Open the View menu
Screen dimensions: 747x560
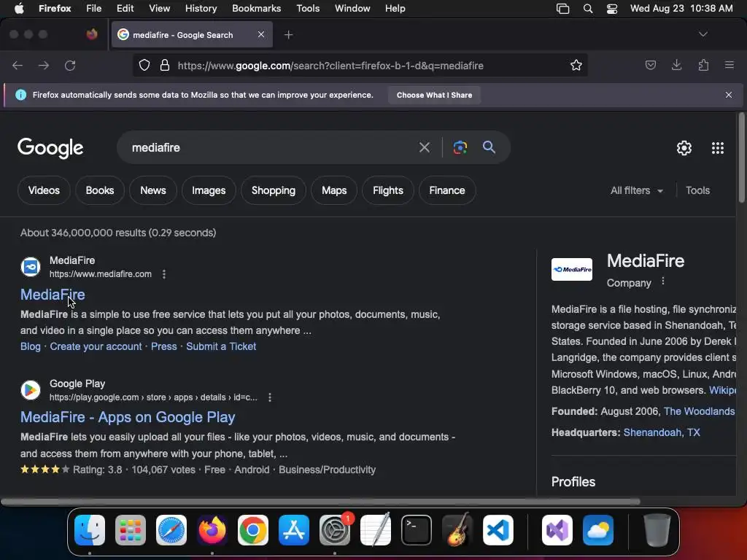pos(159,9)
